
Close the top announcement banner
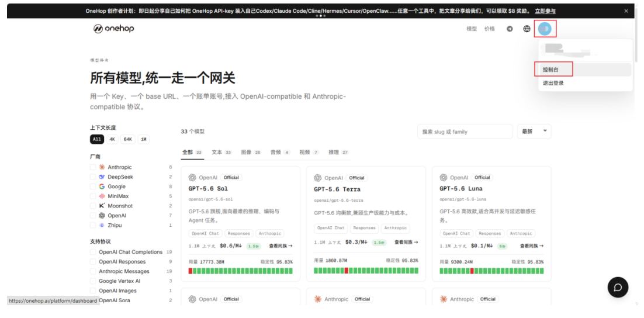click(626, 11)
